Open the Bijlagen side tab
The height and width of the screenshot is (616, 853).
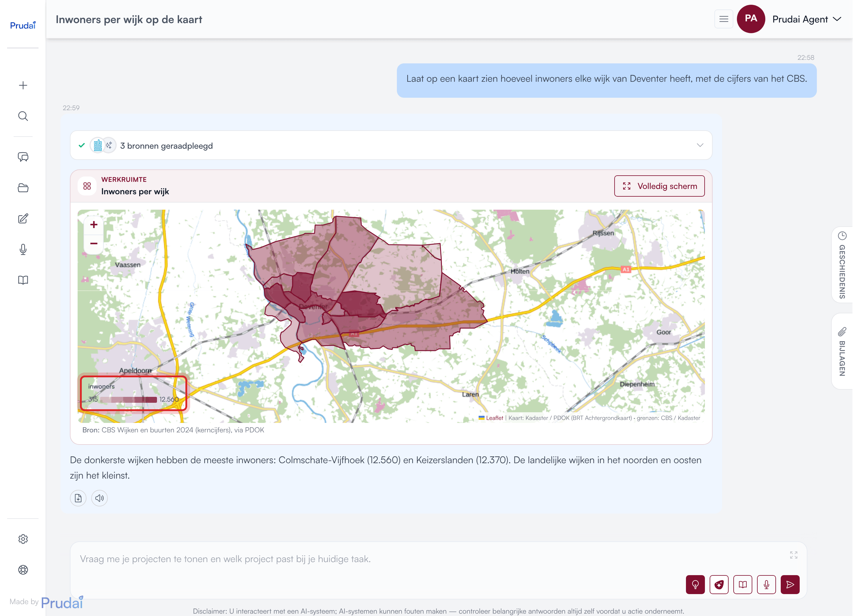(842, 351)
